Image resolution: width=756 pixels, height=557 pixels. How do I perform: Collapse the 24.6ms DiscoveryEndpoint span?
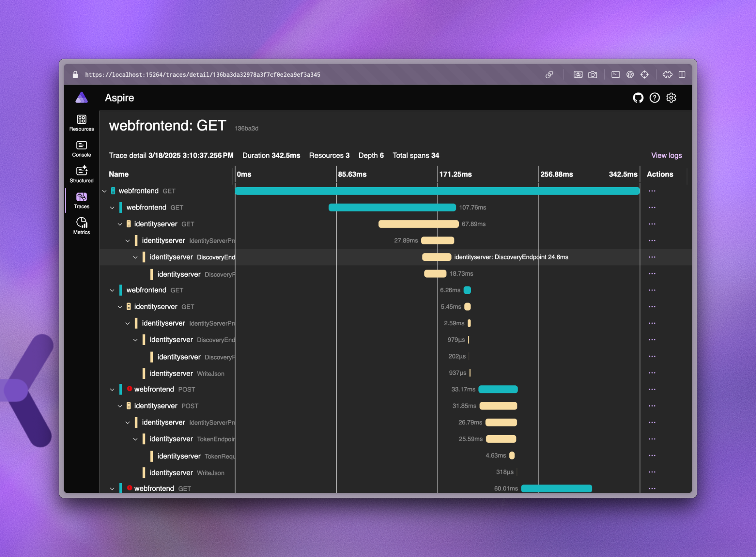[x=135, y=257]
